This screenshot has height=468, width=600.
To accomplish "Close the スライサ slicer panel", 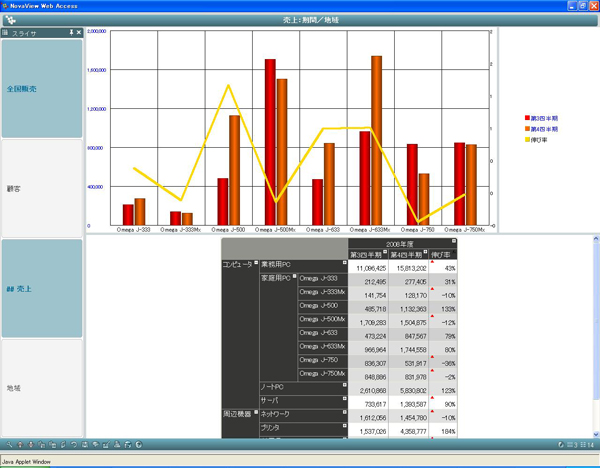I will [79, 33].
